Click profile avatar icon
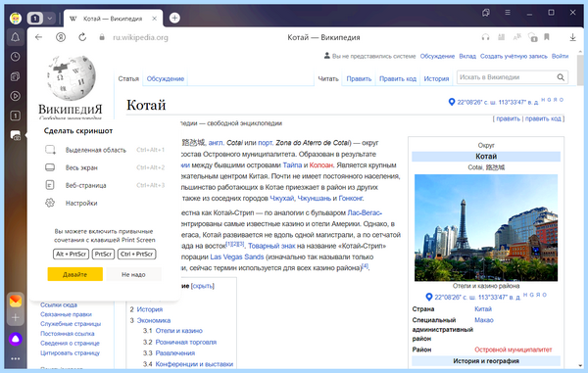The height and width of the screenshot is (373, 588). 16,18
